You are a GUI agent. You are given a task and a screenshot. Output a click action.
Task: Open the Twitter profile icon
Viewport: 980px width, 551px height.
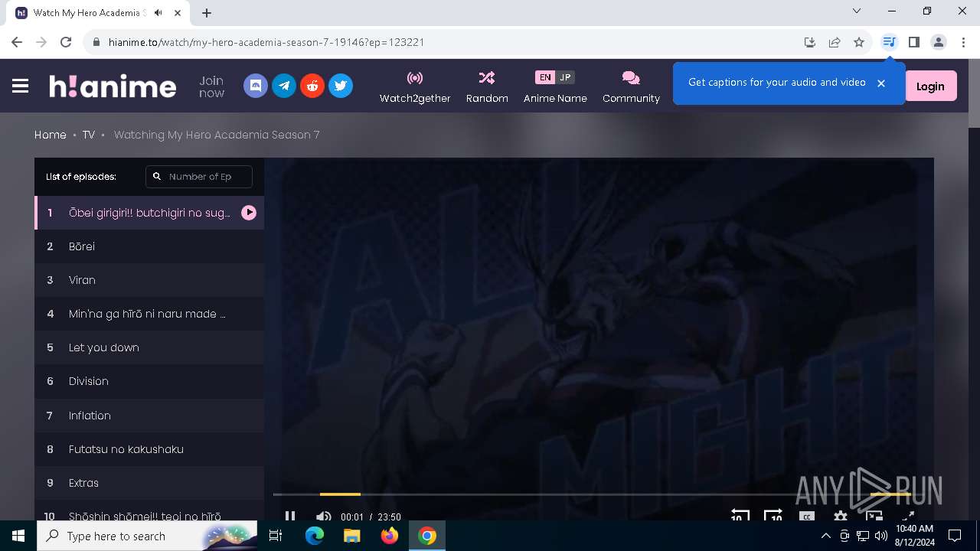coord(341,86)
